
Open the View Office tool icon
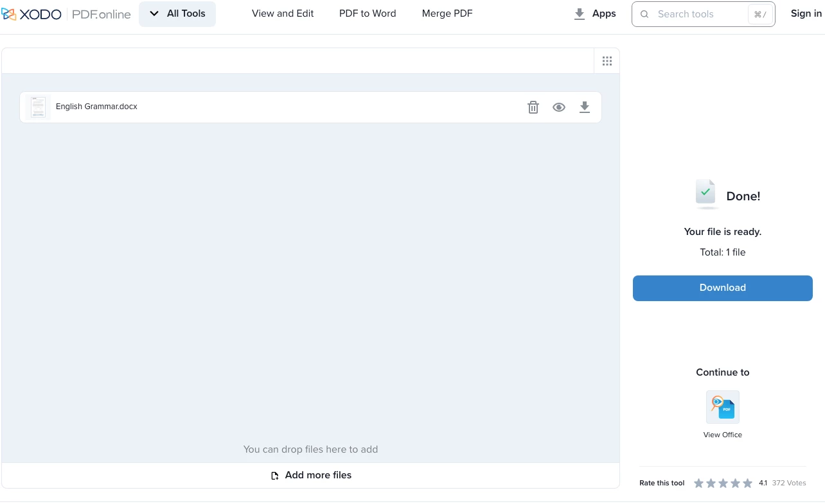tap(723, 407)
